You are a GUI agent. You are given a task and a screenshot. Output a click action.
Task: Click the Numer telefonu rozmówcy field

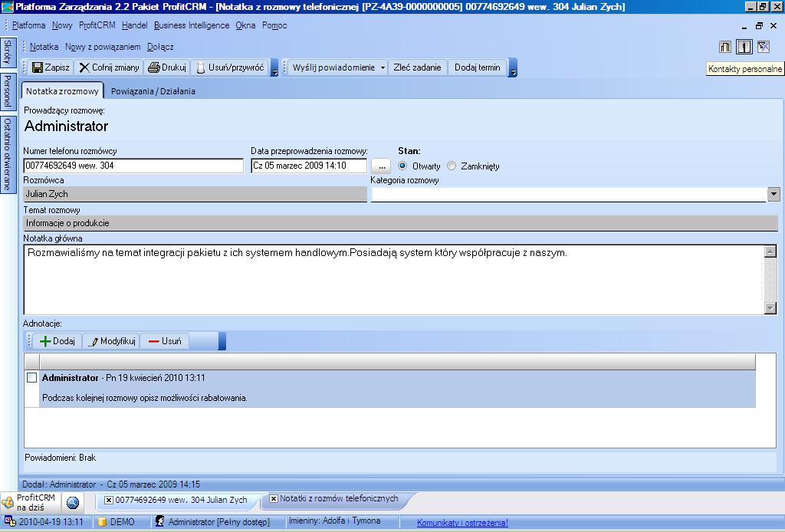(133, 166)
